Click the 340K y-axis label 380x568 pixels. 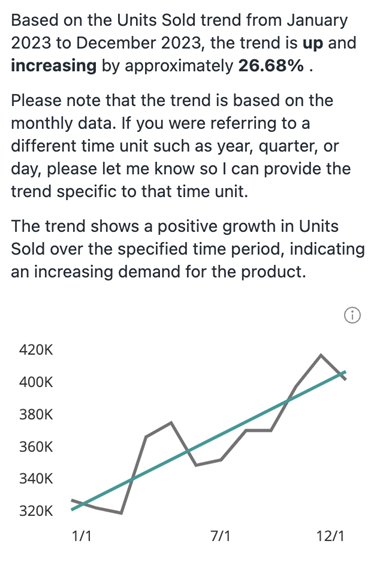coord(36,479)
